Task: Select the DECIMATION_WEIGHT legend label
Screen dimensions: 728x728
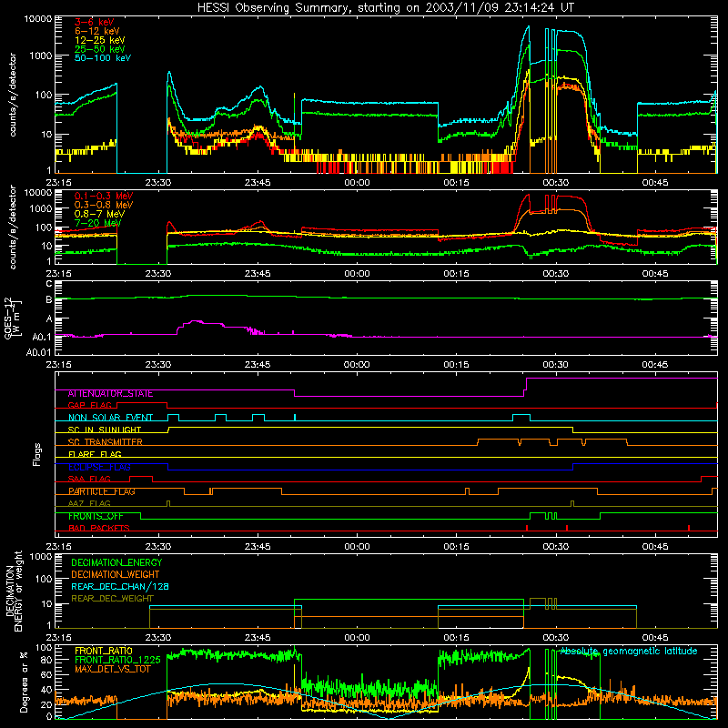Action: coord(116,574)
